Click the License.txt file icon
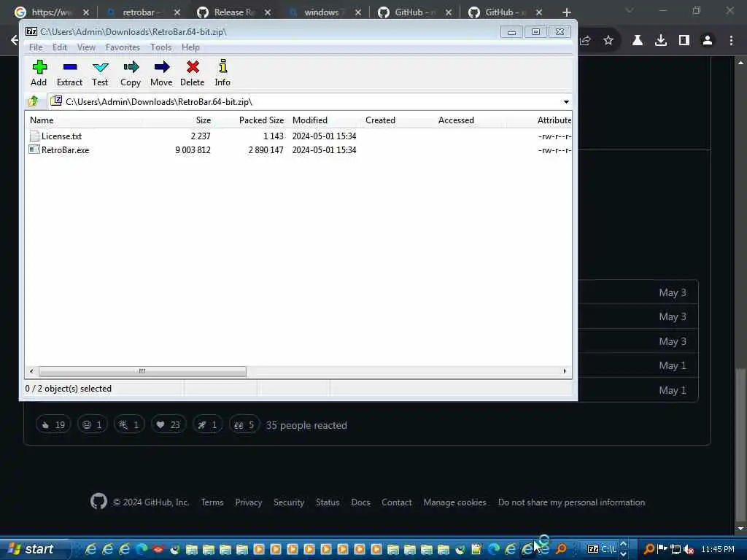This screenshot has height=560, width=747. pos(34,136)
